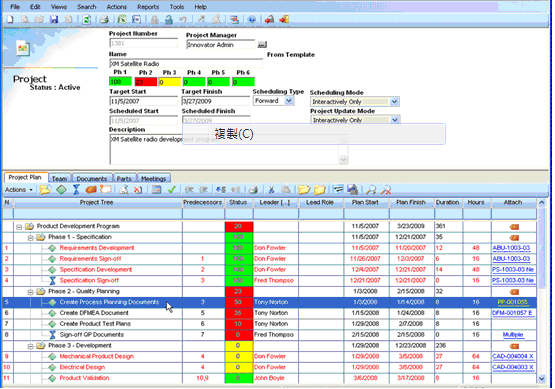Collapse Phase 3 - Development node
Screen dimensions: 555x389
(x=30, y=346)
